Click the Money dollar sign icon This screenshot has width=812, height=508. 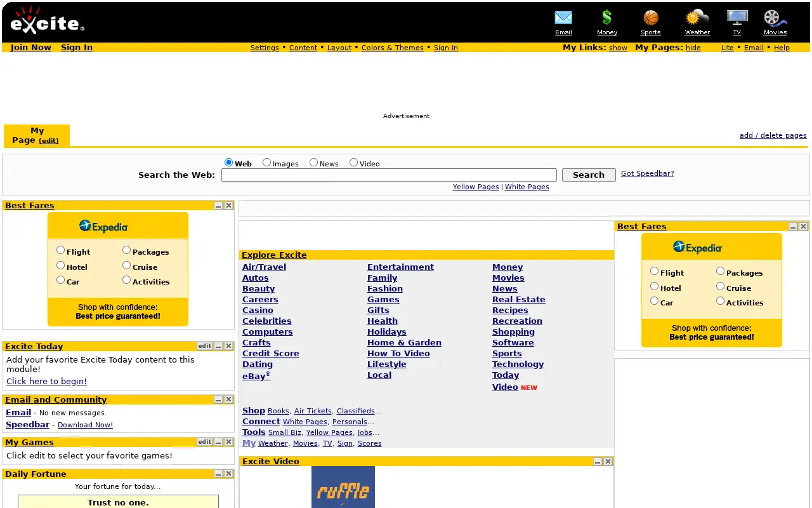pyautogui.click(x=607, y=18)
